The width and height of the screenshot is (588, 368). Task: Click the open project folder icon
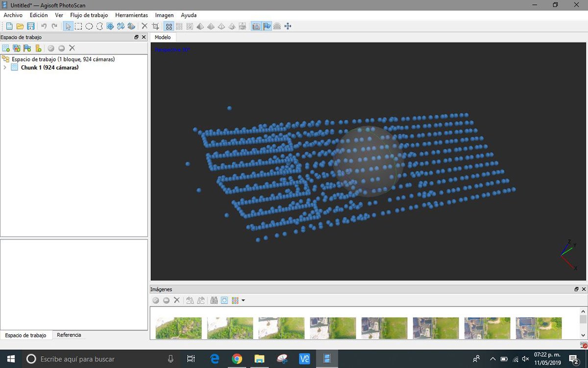20,26
